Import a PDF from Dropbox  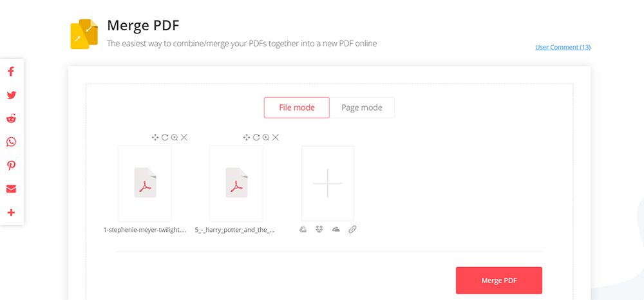click(319, 229)
